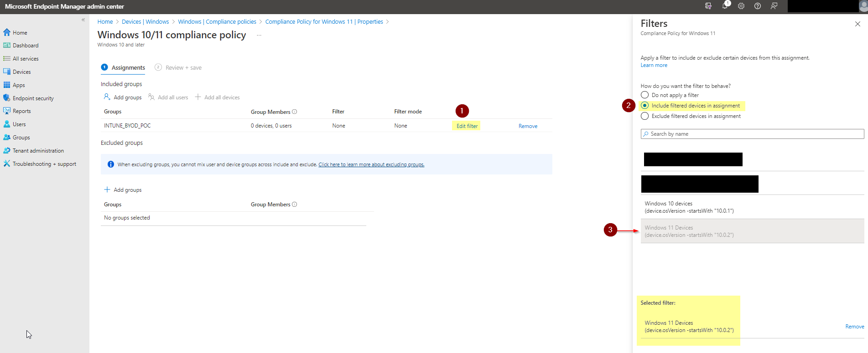868x353 pixels.
Task: Click Devices | Windows breadcrumb
Action: tap(145, 22)
